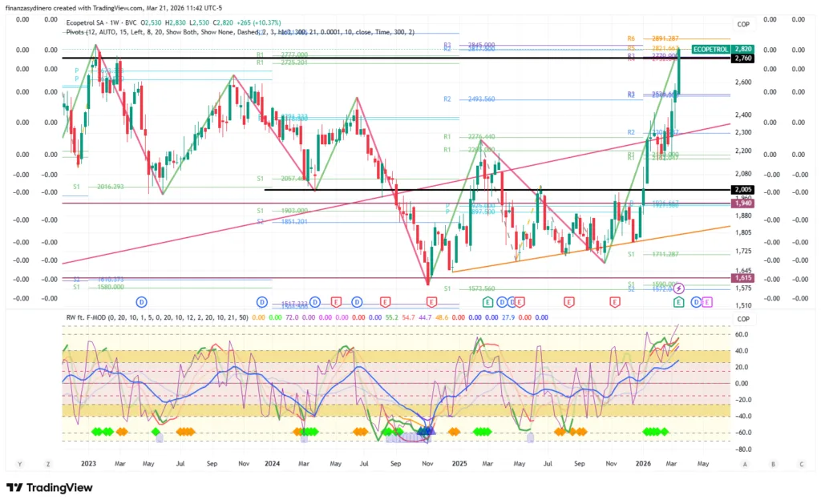
Task: Click the black 2,760 price level label
Action: coord(743,58)
